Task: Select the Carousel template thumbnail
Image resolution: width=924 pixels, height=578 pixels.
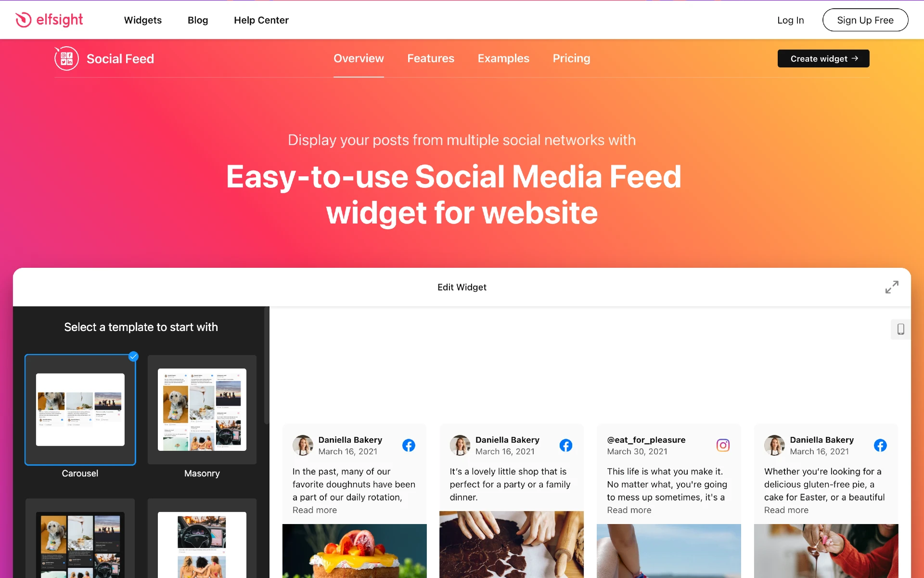Action: (80, 409)
